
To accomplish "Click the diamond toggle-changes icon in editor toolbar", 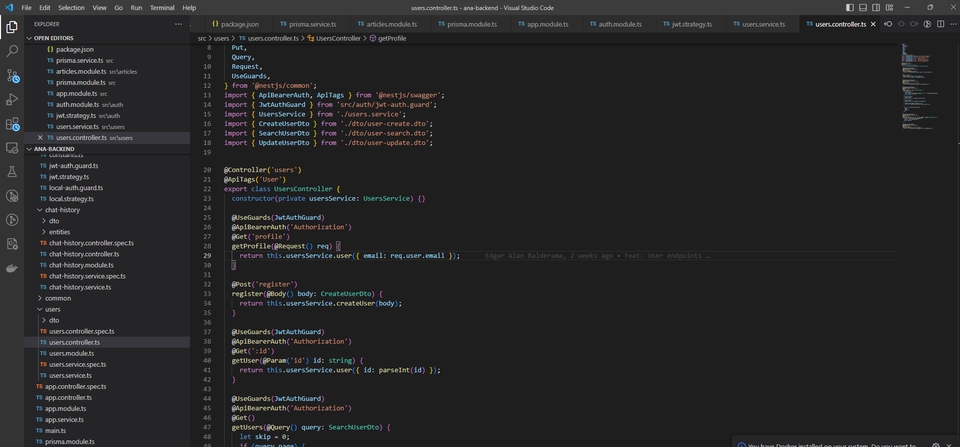I will coord(901,24).
